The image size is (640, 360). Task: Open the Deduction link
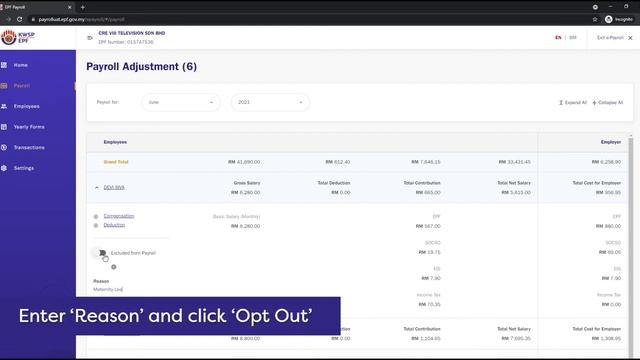point(114,225)
